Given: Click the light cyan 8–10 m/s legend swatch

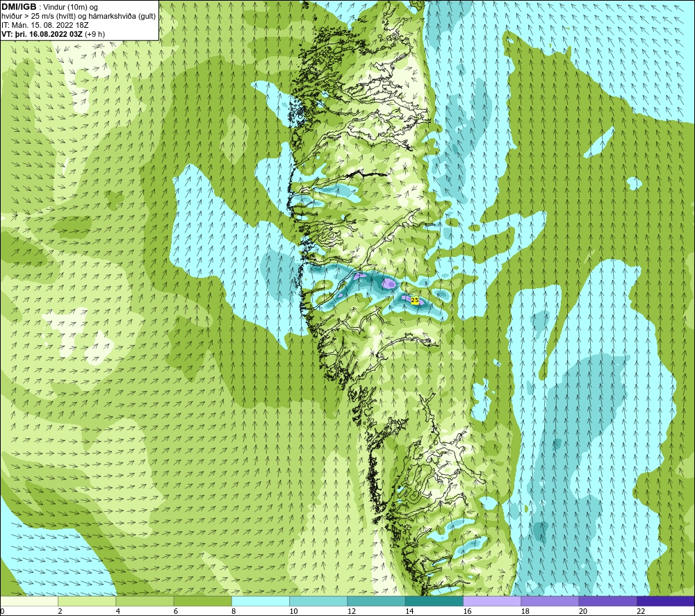Looking at the screenshot, I should (261, 601).
